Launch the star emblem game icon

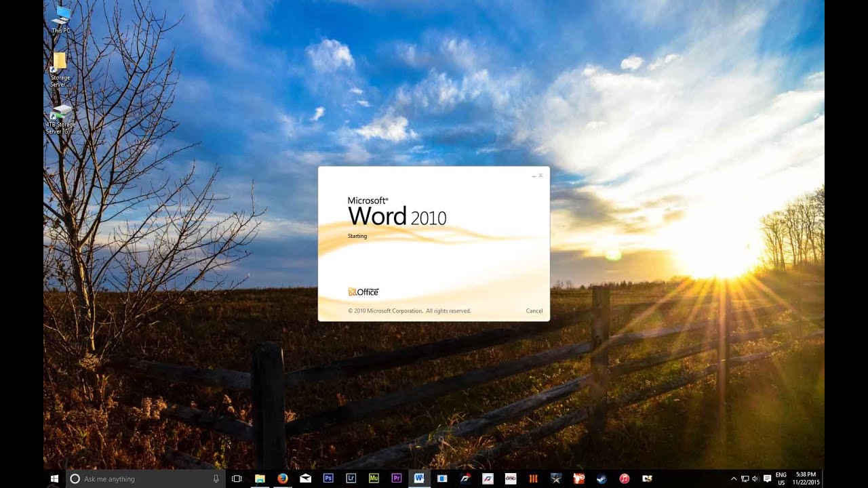tap(556, 479)
